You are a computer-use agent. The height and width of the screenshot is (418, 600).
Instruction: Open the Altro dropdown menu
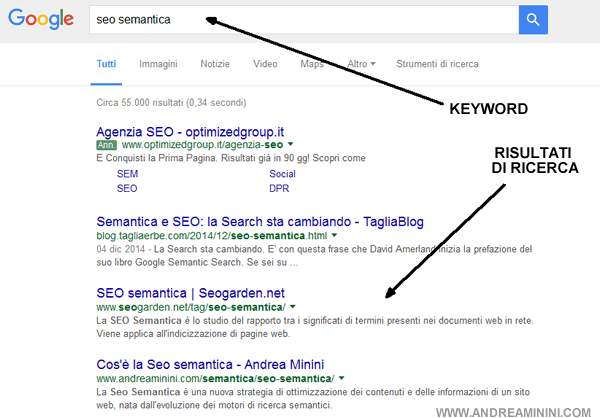point(361,64)
